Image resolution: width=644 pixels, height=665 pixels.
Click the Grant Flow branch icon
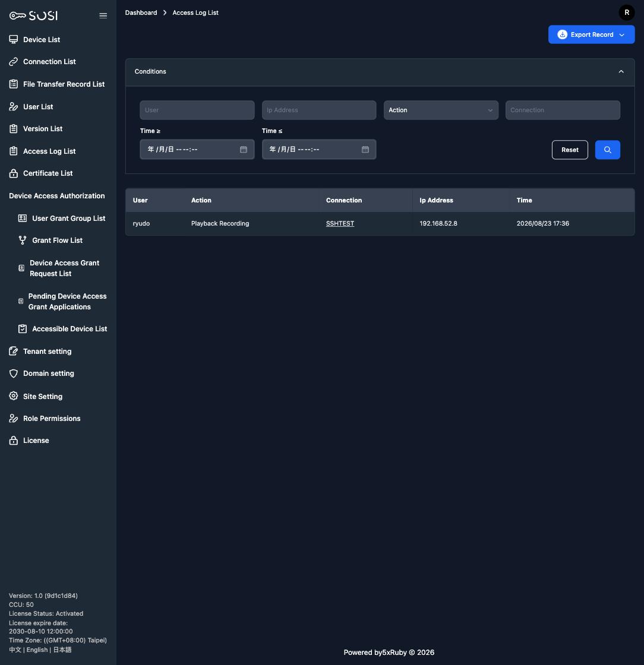point(23,240)
